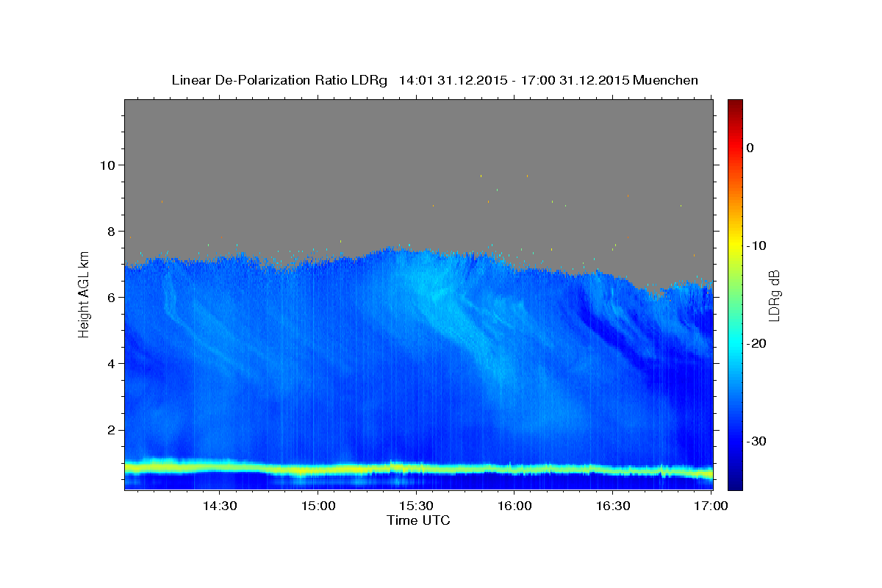Click the 'LDRg dB' colorbar label
Screen dimensions: 882x588
[773, 295]
